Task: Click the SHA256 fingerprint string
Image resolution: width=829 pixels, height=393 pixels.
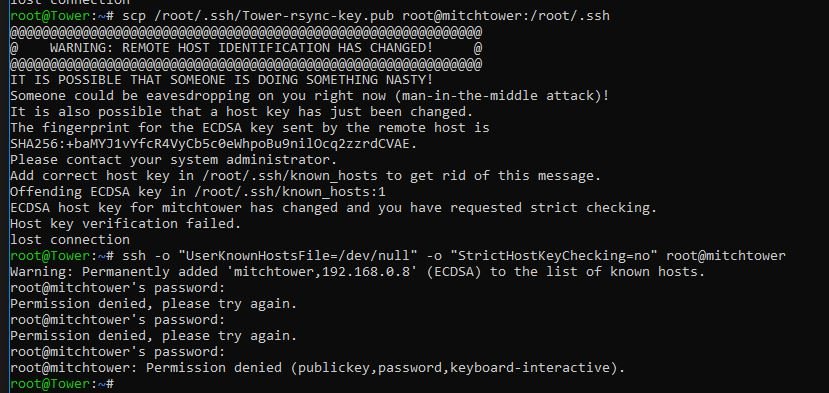Action: 213,144
